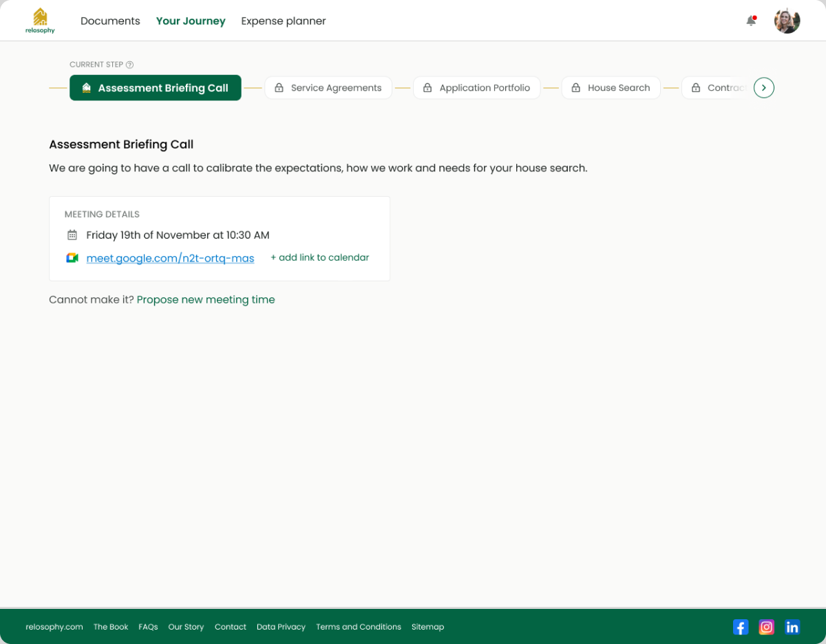The width and height of the screenshot is (826, 644).
Task: Select the locked Application Portfolio step
Action: pyautogui.click(x=477, y=88)
